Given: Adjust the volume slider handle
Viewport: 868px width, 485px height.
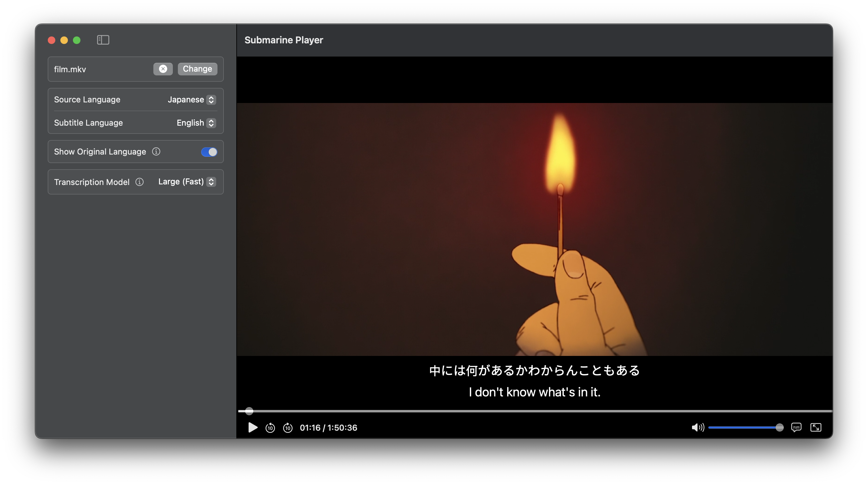Looking at the screenshot, I should click(x=779, y=428).
